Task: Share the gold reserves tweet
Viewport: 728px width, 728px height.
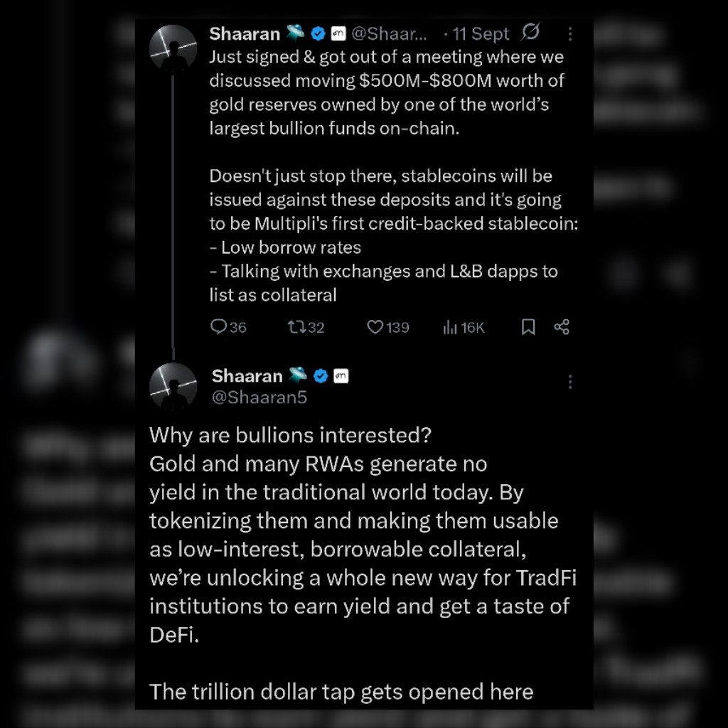Action: pos(562,327)
